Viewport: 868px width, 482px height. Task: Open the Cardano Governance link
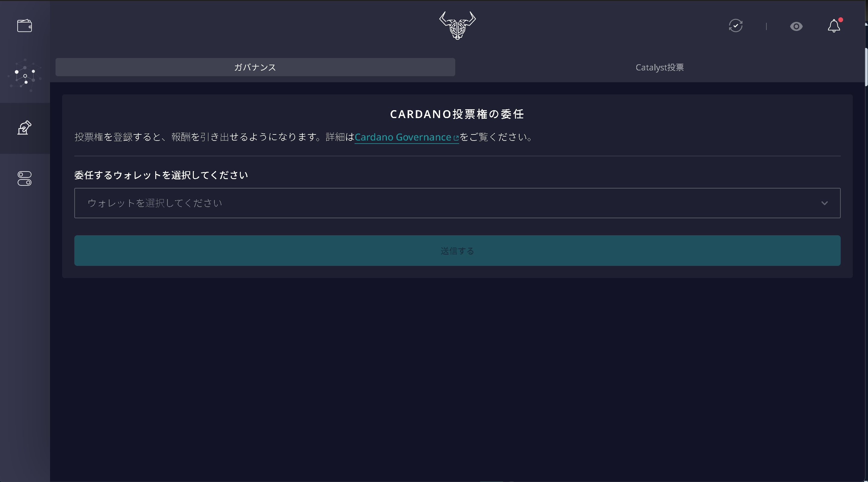[406, 137]
